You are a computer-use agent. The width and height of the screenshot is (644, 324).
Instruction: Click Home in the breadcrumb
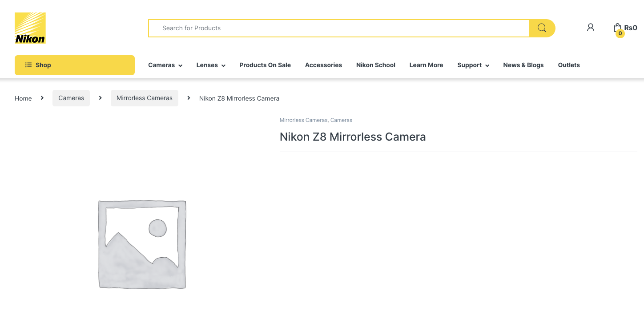click(23, 98)
